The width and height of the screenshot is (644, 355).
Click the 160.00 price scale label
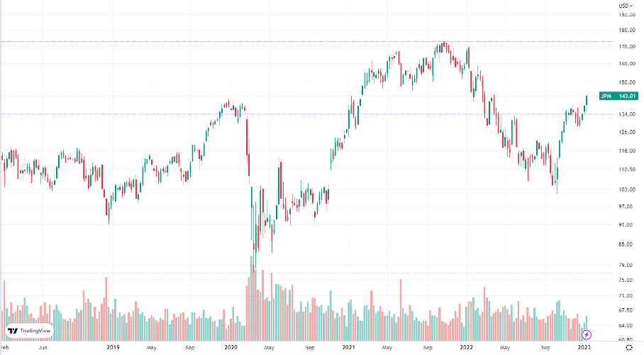pyautogui.click(x=626, y=63)
